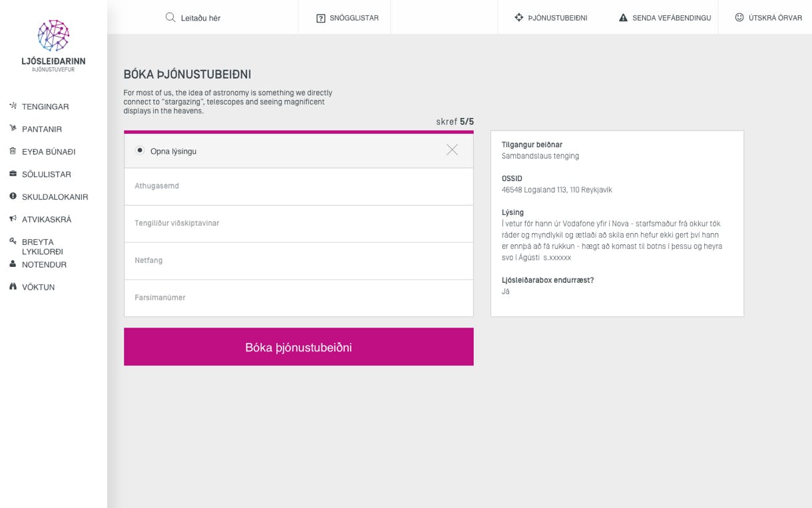812x508 pixels.
Task: Click the Leitaðu hér search field
Action: click(200, 18)
